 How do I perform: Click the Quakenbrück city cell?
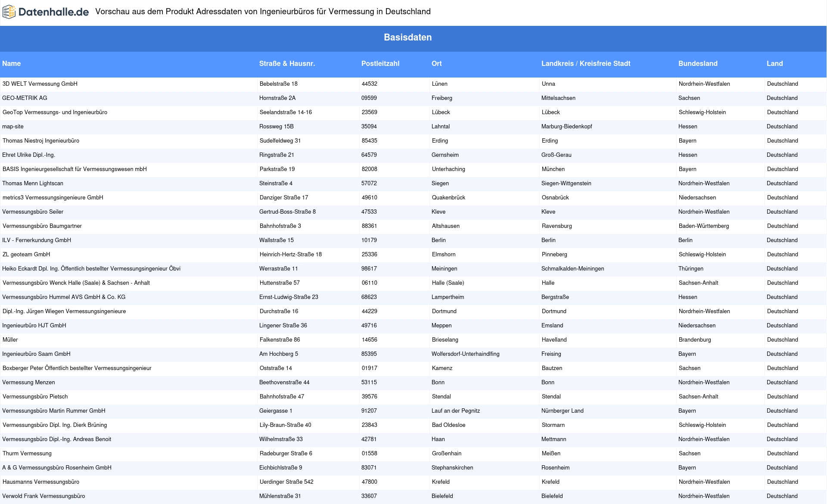point(448,198)
